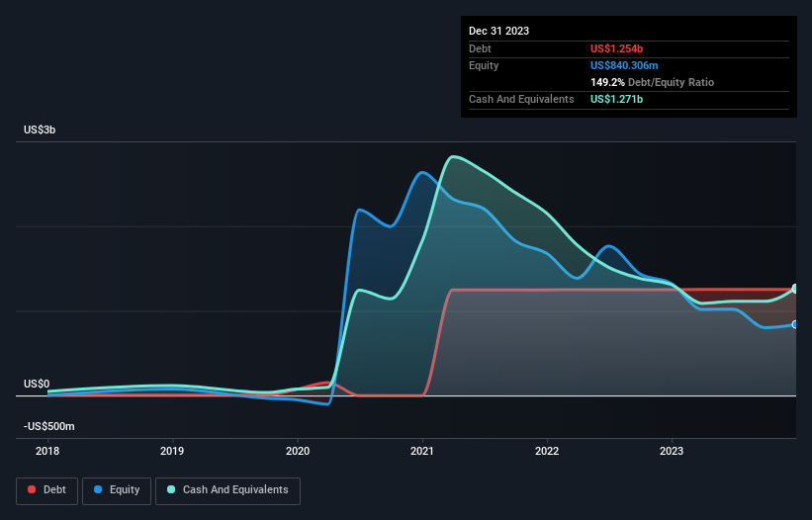Click the blue Equity legend dot

tap(98, 489)
